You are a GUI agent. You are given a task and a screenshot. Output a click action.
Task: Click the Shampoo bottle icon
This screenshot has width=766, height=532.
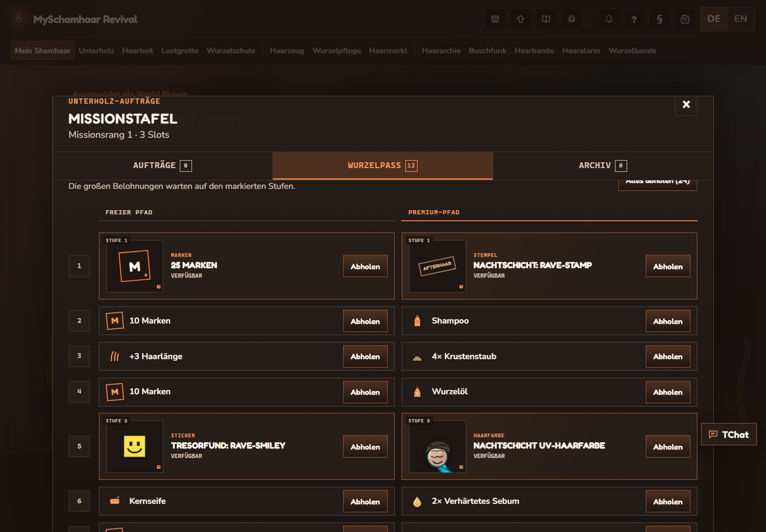point(418,321)
